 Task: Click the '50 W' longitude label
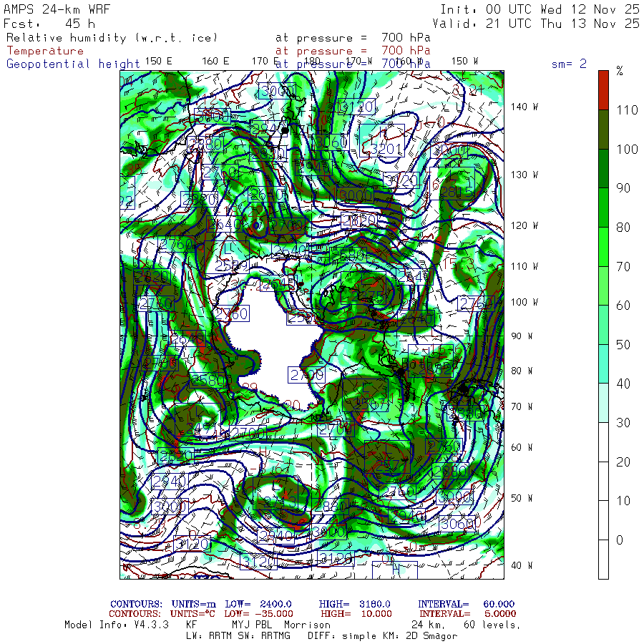(522, 498)
